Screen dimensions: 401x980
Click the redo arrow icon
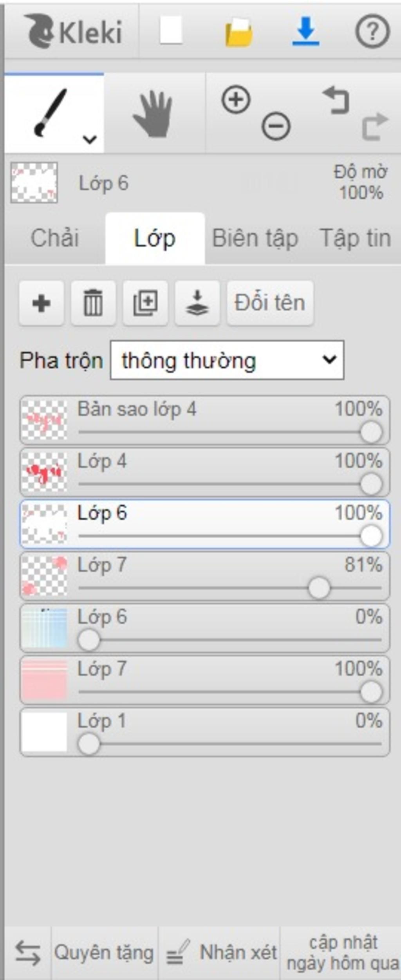pyautogui.click(x=375, y=126)
